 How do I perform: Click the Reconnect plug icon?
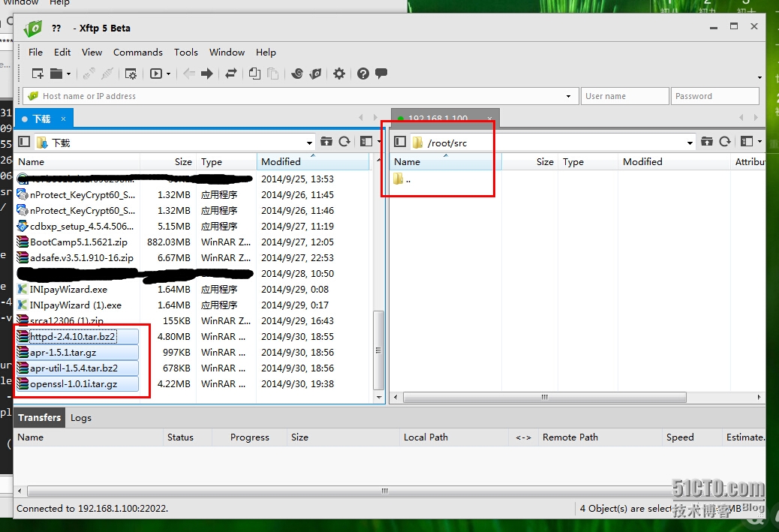pos(89,74)
